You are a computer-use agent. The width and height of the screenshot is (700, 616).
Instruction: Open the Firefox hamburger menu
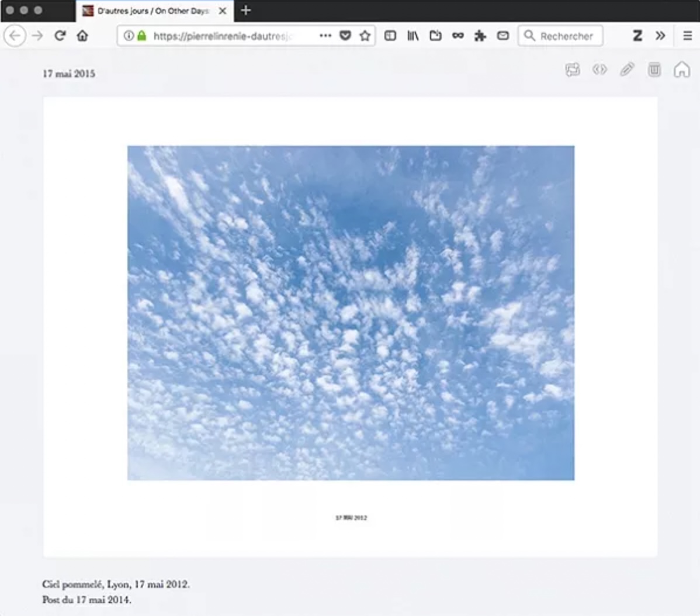pyautogui.click(x=687, y=36)
